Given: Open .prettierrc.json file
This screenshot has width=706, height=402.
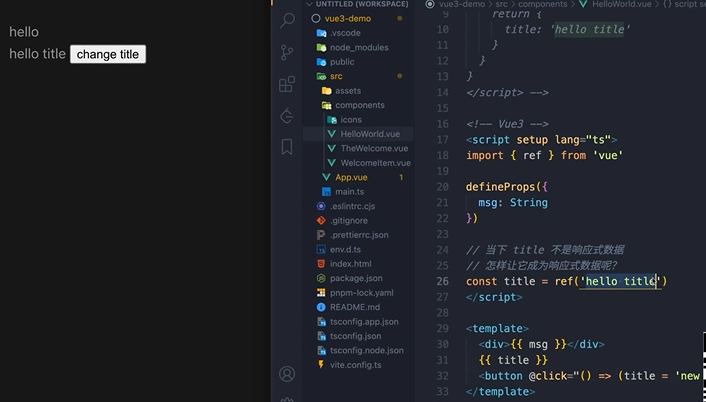Looking at the screenshot, I should click(359, 235).
